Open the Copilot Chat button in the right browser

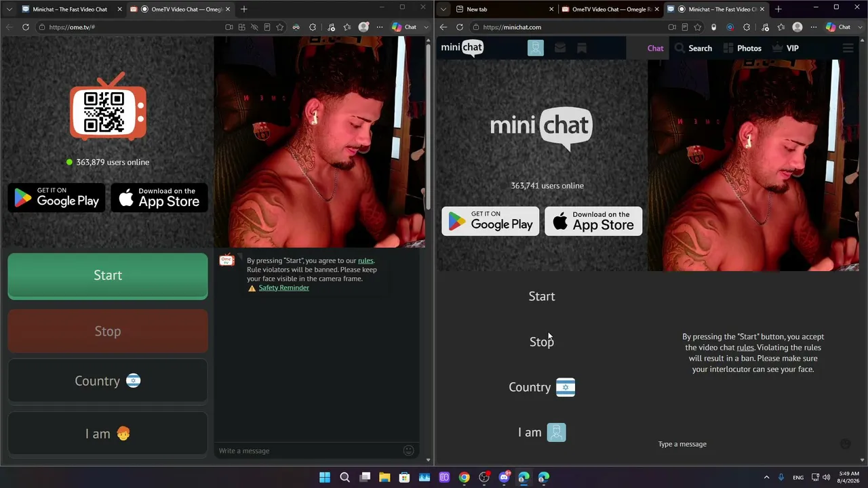click(x=838, y=27)
